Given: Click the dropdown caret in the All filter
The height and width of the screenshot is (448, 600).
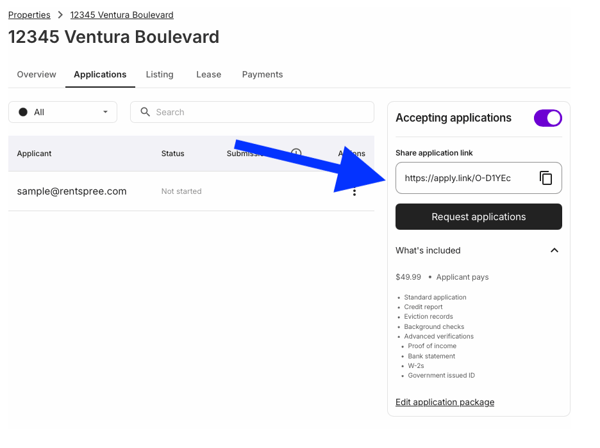Looking at the screenshot, I should [x=105, y=112].
